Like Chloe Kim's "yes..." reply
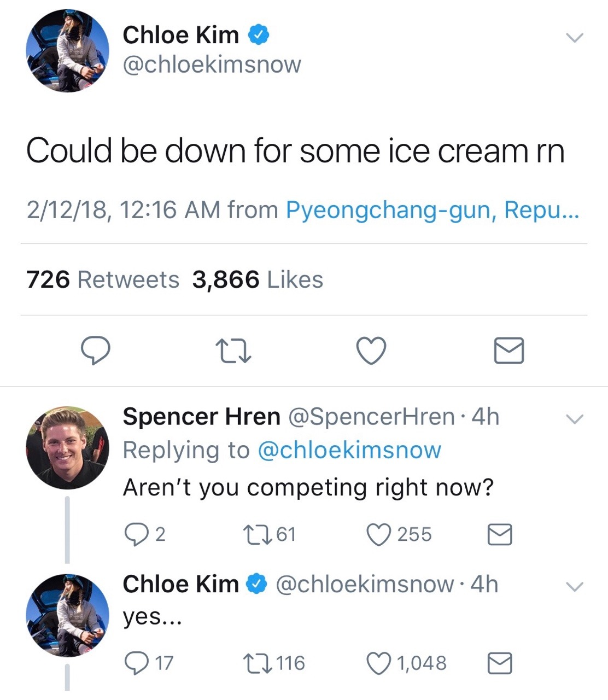This screenshot has height=700, width=608. pyautogui.click(x=378, y=663)
